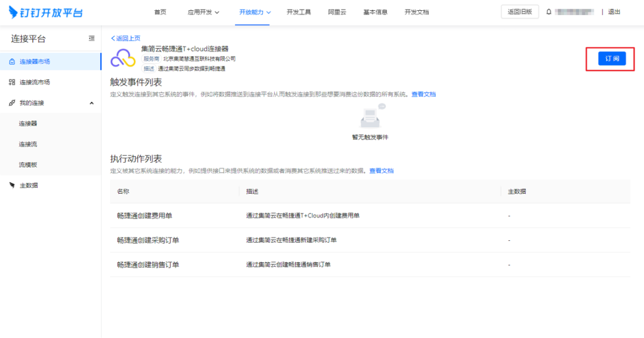Click the 暂无触发事件 empty state text
The height and width of the screenshot is (338, 644).
pyautogui.click(x=370, y=137)
